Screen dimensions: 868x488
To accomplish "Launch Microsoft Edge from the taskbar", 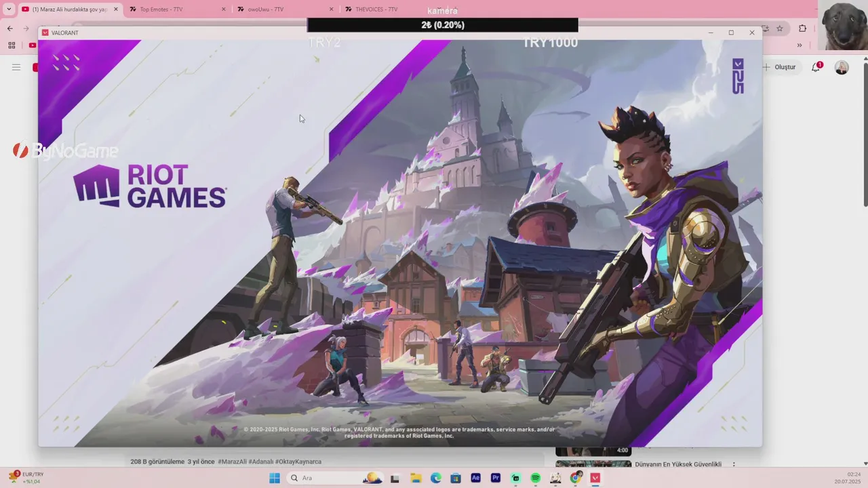I will [x=436, y=478].
